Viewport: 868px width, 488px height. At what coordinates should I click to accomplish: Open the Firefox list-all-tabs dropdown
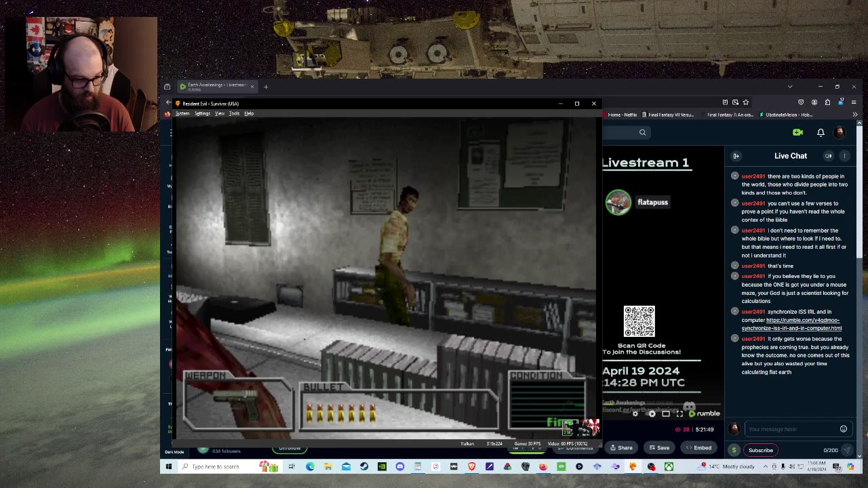(x=789, y=86)
